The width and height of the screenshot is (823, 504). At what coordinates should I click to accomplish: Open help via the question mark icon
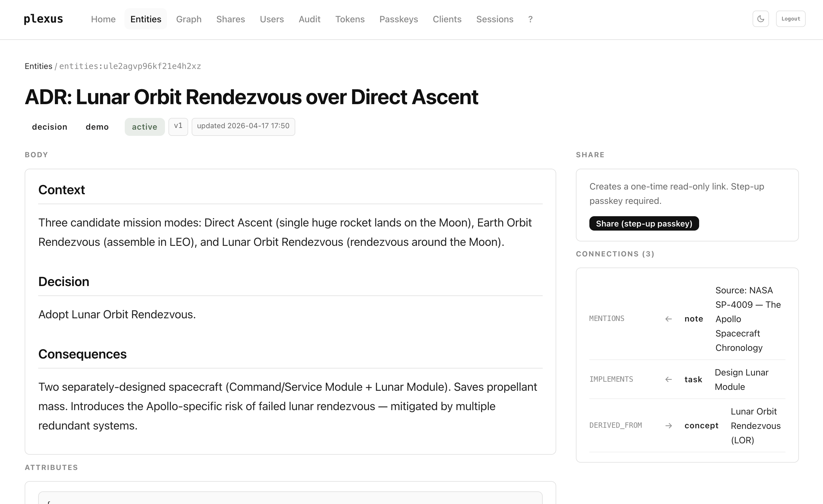click(530, 19)
